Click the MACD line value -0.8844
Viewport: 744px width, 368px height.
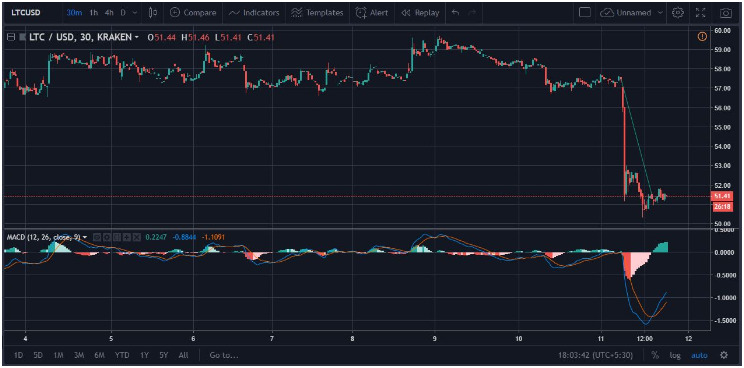point(184,237)
